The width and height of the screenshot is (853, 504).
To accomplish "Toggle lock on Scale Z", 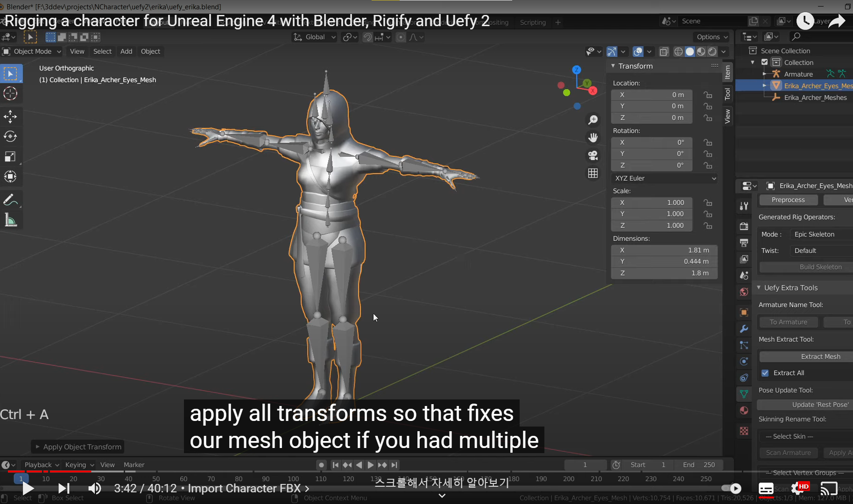I will pyautogui.click(x=708, y=225).
